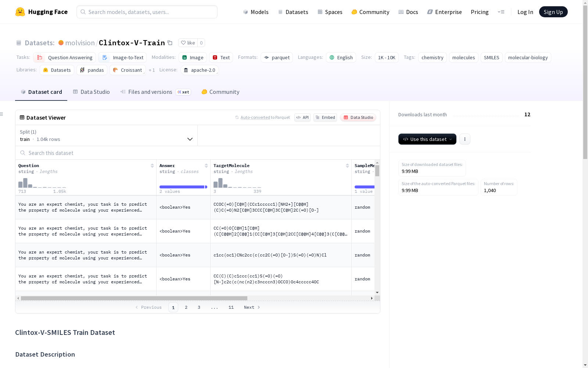This screenshot has height=368, width=588.
Task: Go to Datasets in the top navigation
Action: coord(293,12)
